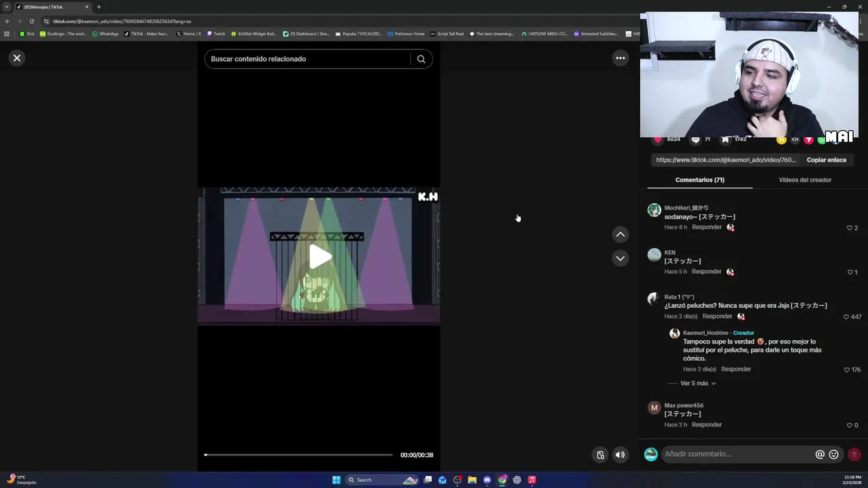Play the video with the center play button
This screenshot has height=488, width=868.
point(319,257)
